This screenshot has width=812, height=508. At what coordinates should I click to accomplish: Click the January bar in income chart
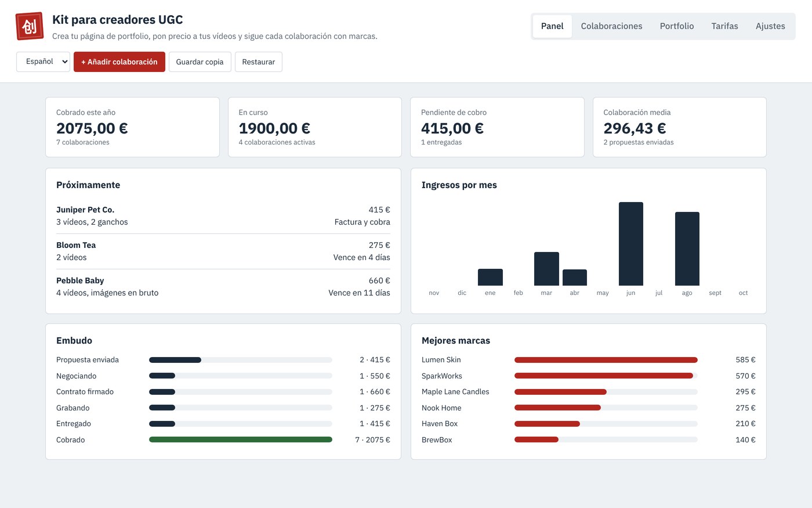pos(490,277)
